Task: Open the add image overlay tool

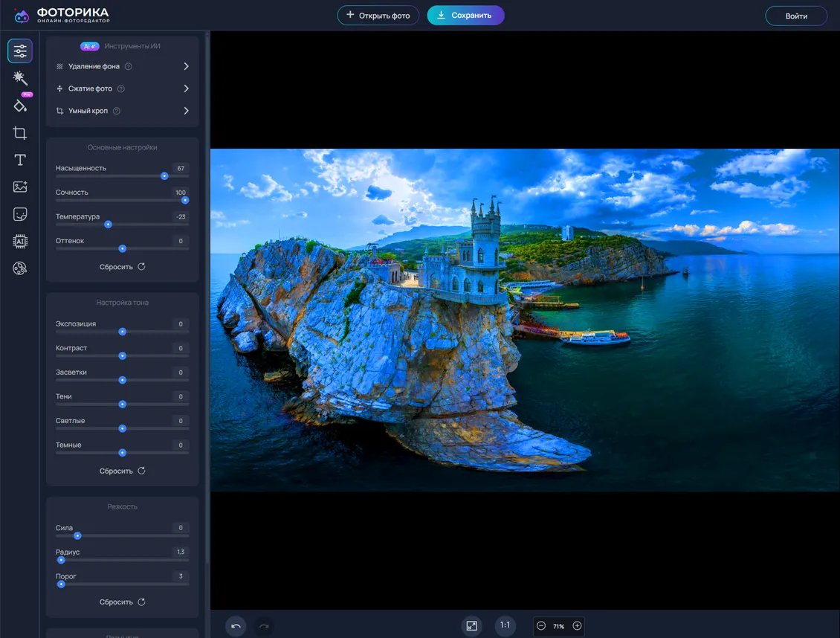Action: coord(20,187)
